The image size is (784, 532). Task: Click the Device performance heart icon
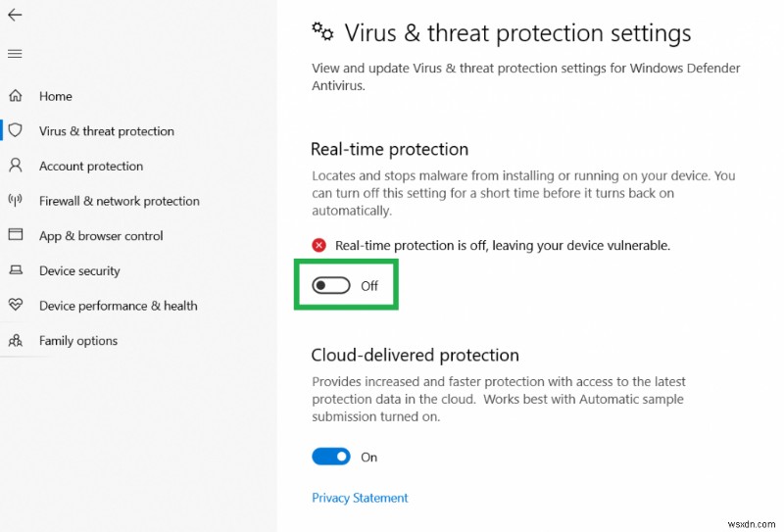point(16,306)
